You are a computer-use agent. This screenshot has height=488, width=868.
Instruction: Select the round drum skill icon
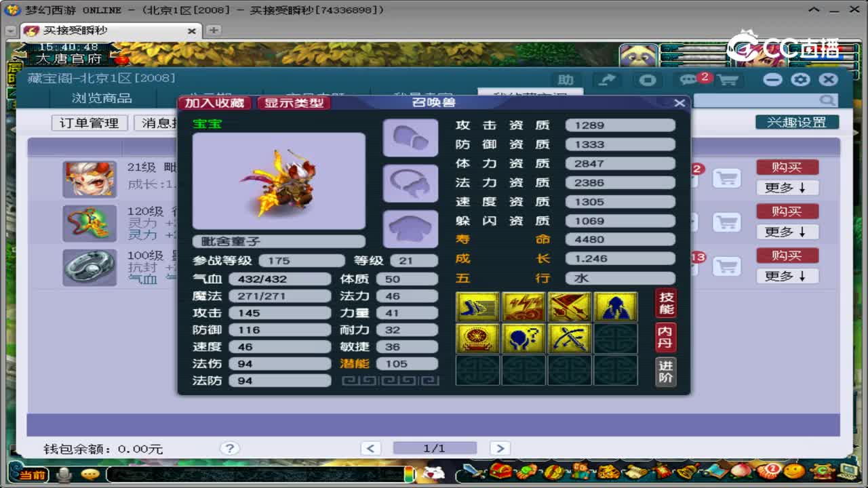pos(478,338)
